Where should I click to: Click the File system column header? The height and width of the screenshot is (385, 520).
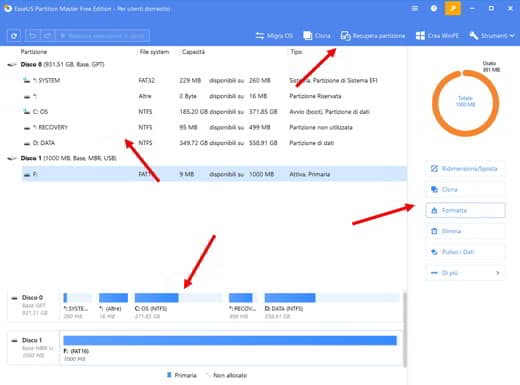(x=154, y=52)
